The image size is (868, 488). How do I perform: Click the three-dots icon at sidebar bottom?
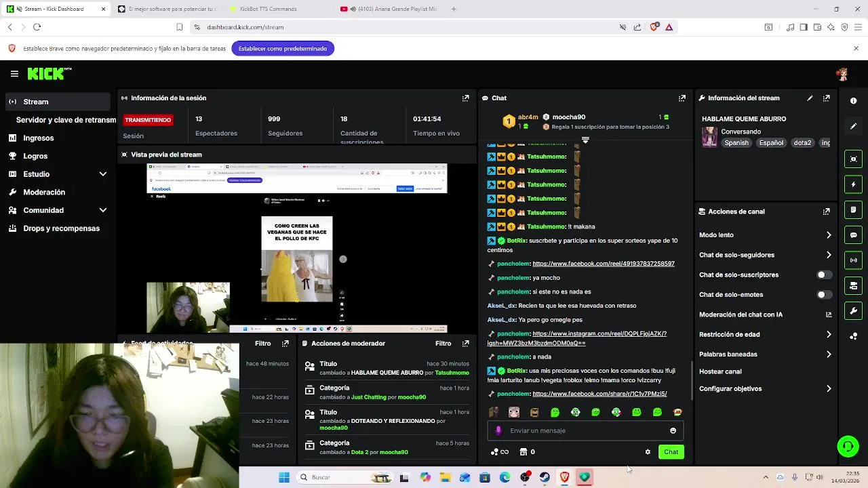pos(853,336)
